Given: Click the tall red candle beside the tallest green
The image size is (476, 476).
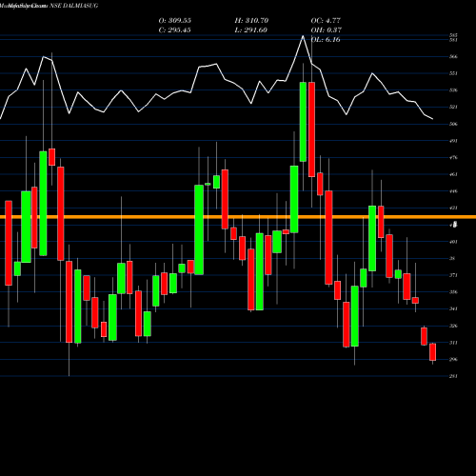Looking at the screenshot, I should (x=311, y=129).
